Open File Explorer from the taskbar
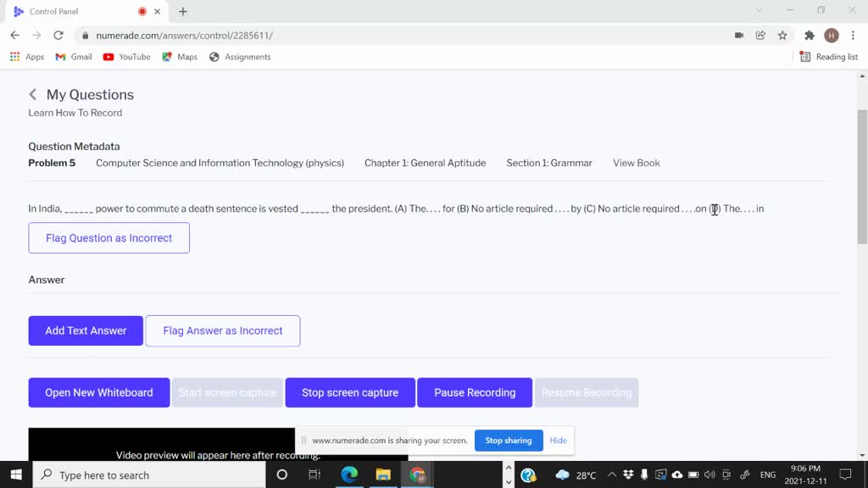The image size is (868, 488). point(383,474)
